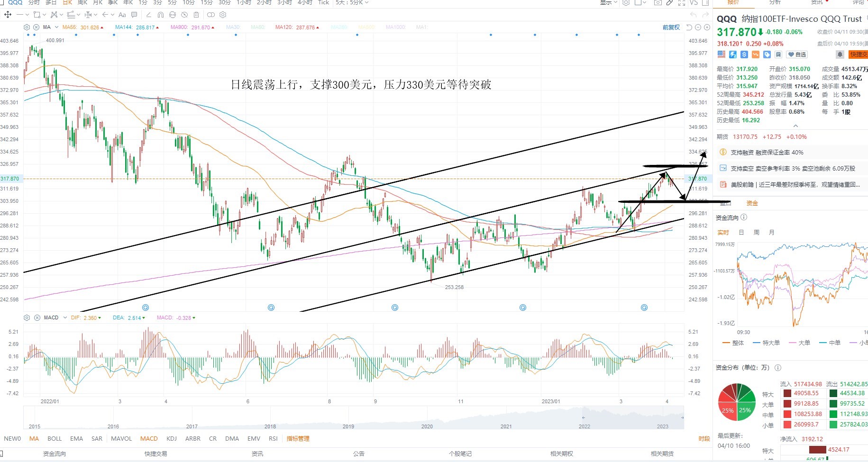Screen dimensions: 868x462
Task: Select the move/pan cursor tool
Action: pyautogui.click(x=8, y=15)
